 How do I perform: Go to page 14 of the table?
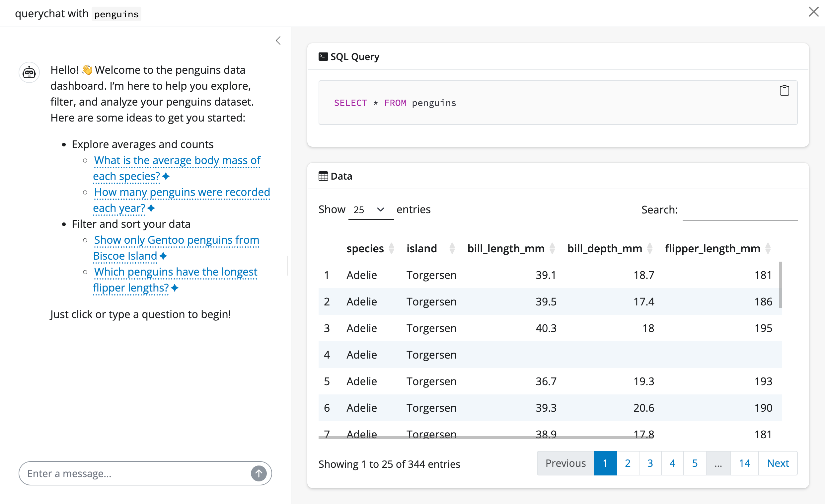745,463
